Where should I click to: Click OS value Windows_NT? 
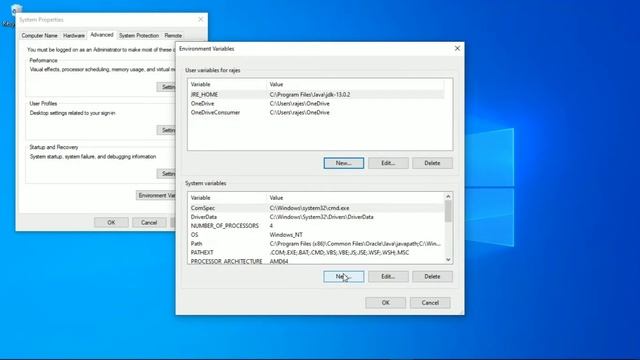(286, 235)
